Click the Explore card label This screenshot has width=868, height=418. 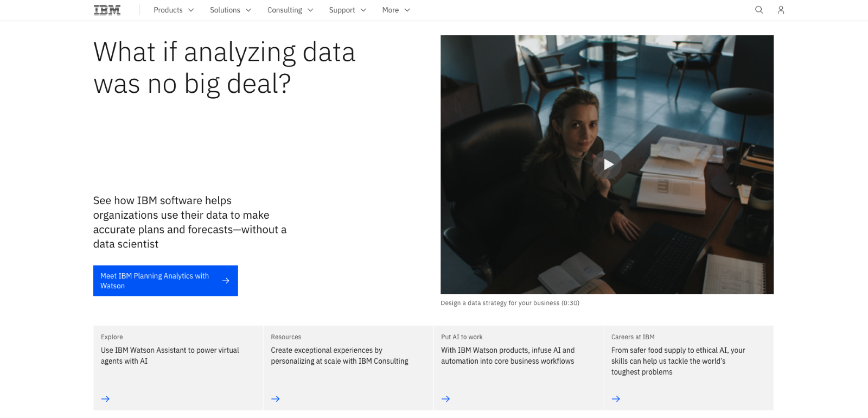(x=112, y=337)
